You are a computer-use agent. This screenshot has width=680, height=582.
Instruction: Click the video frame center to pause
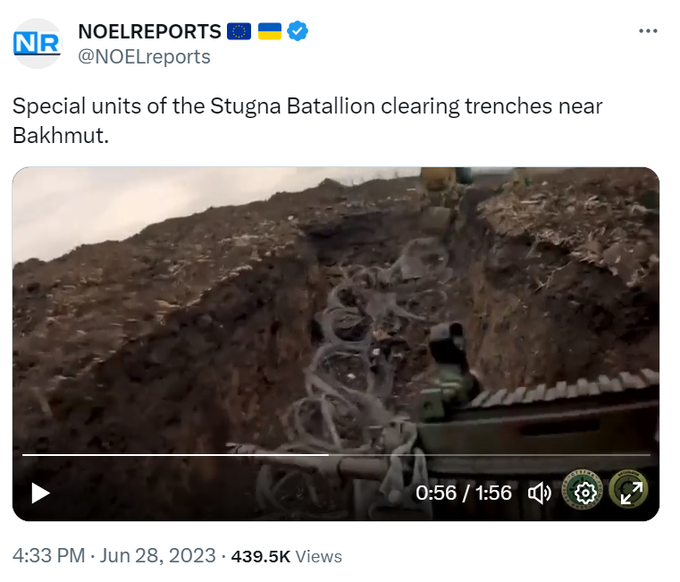click(336, 343)
